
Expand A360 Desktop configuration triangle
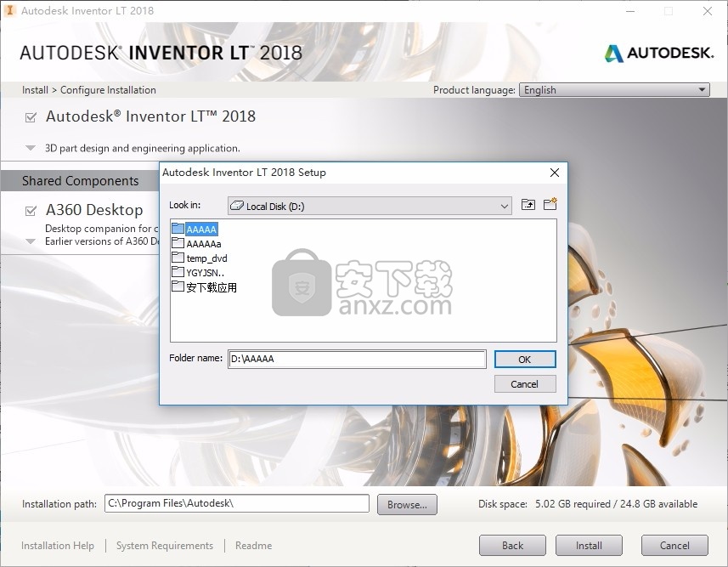click(31, 241)
